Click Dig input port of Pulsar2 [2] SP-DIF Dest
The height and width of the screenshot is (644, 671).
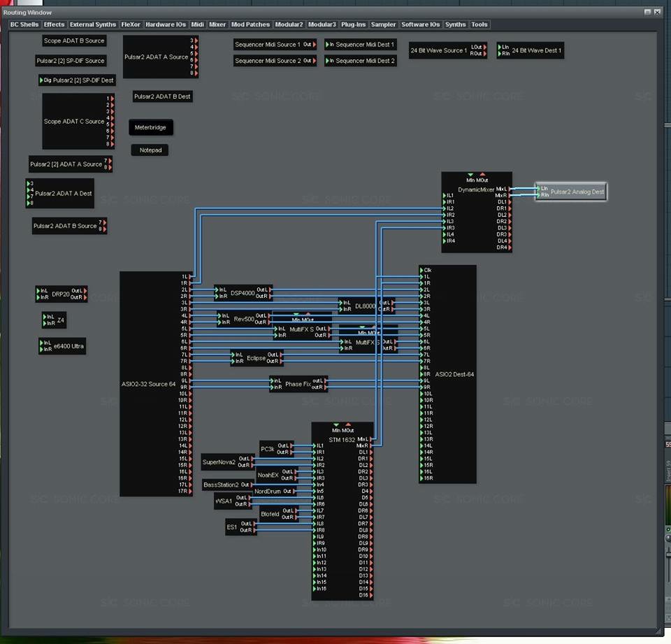point(41,80)
